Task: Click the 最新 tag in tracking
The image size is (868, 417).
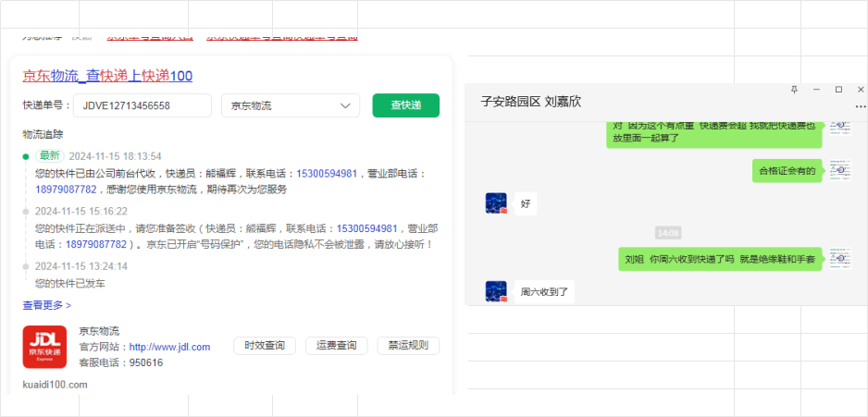Action: 50,156
